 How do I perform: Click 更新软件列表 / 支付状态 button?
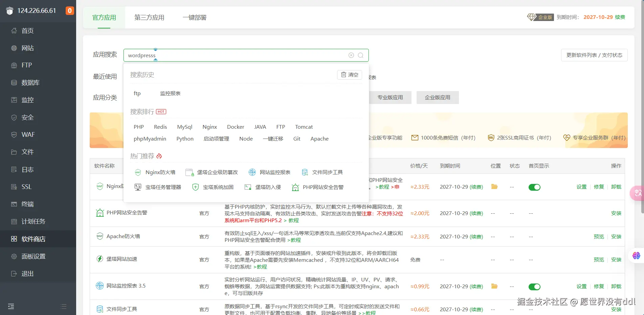(x=594, y=55)
